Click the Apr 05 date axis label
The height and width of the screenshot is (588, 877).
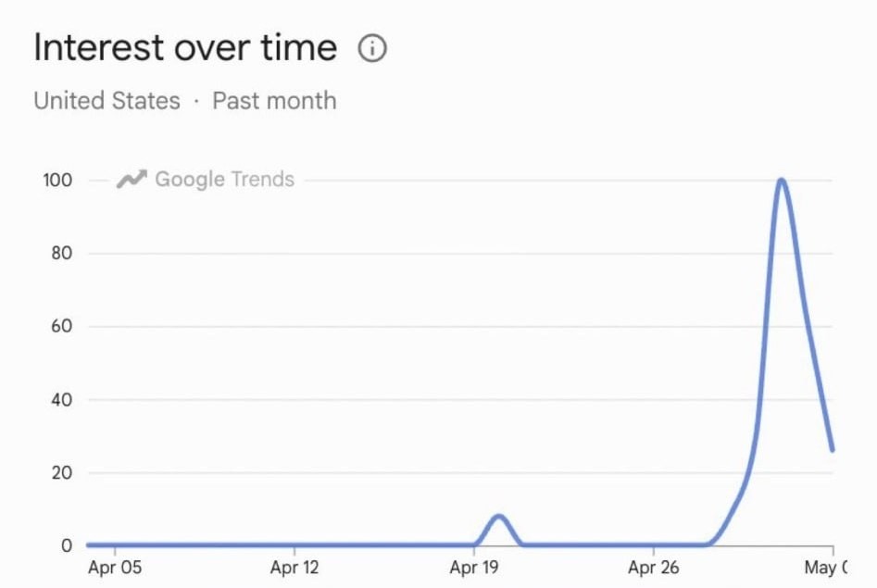coord(115,568)
